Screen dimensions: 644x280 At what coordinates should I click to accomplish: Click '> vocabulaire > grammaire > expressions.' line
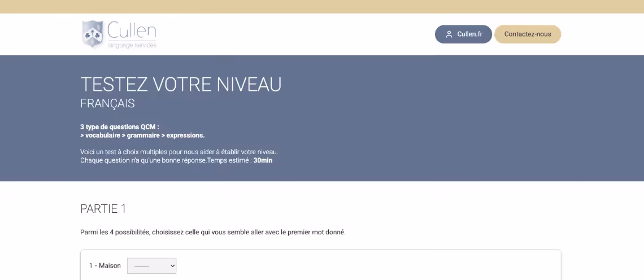pyautogui.click(x=142, y=135)
